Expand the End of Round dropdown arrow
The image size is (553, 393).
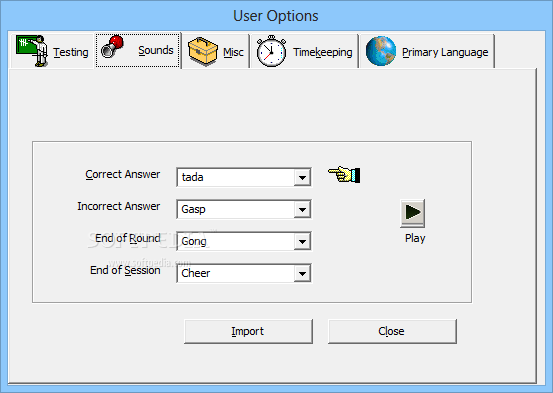point(302,242)
